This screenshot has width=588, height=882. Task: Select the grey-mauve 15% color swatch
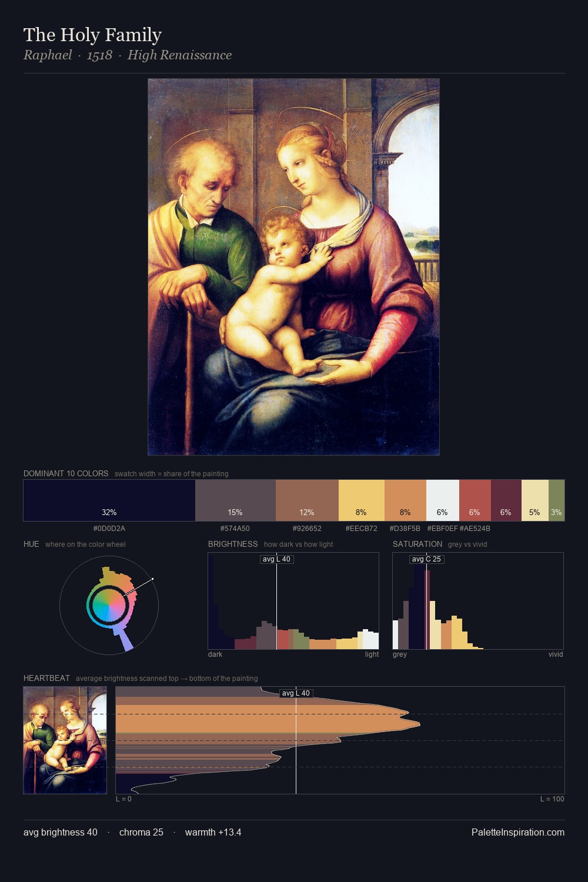point(235,500)
